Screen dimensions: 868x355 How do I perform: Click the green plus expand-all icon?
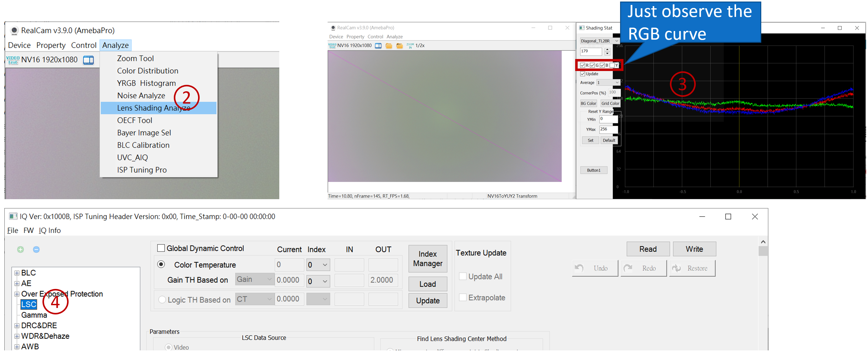click(x=21, y=249)
